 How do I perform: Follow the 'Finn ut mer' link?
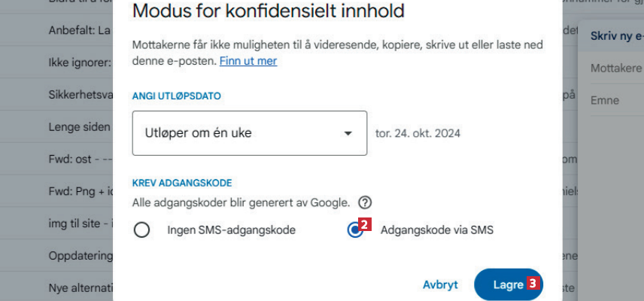point(248,60)
